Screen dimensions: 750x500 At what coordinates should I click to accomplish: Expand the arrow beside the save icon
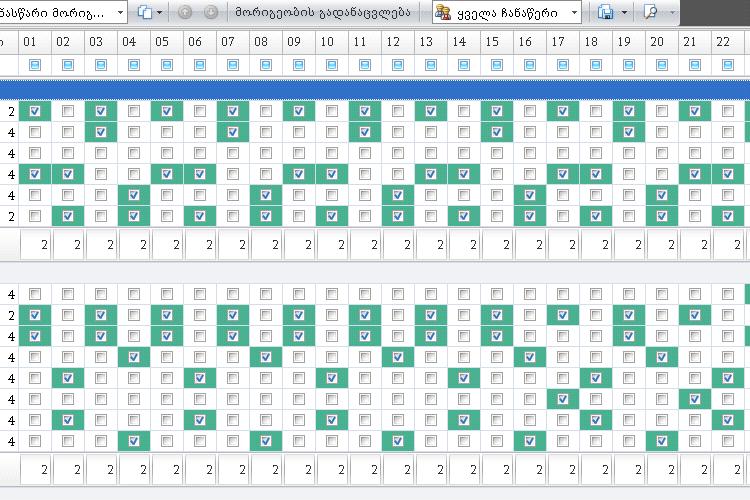pyautogui.click(x=624, y=12)
